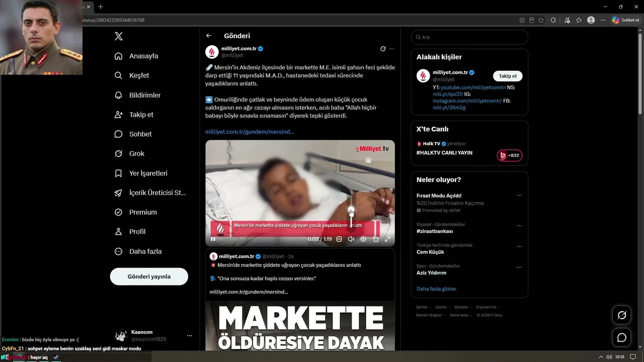Open Yer İşaretleri (Bookmarks)
644x362 pixels.
[141, 173]
